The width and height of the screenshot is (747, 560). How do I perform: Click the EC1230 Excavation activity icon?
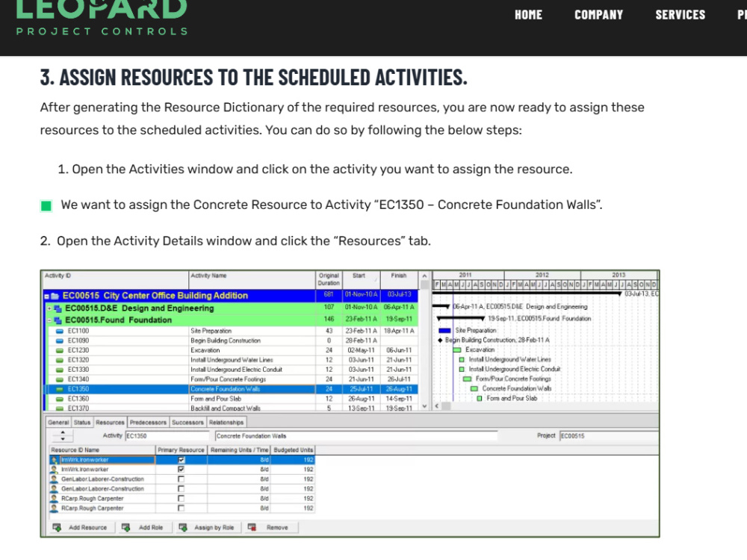click(60, 350)
